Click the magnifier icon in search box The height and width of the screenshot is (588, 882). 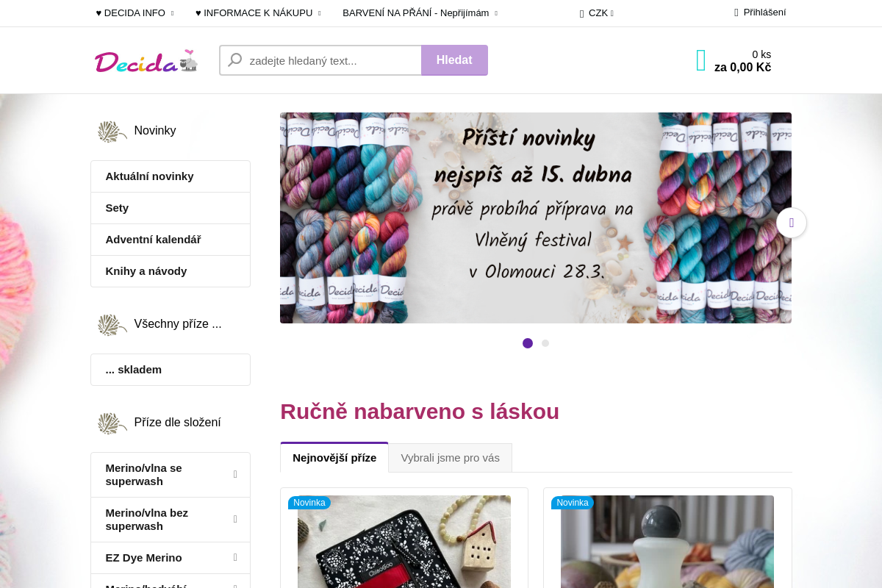(x=235, y=60)
